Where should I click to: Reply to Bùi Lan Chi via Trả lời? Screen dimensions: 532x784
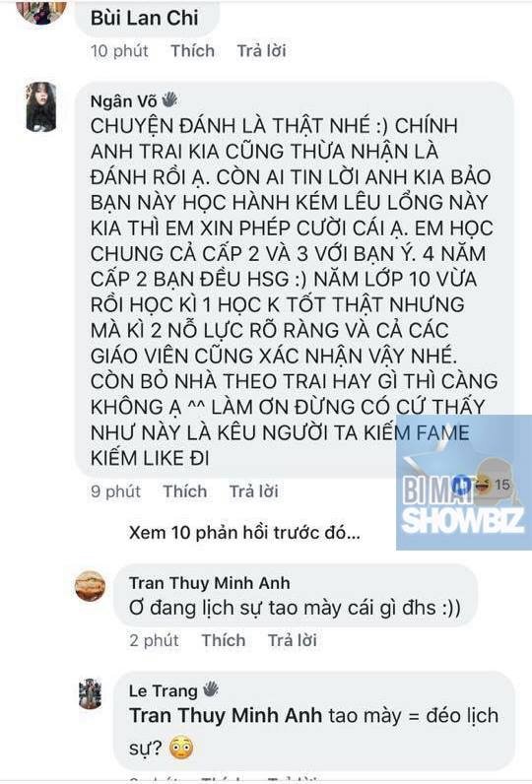(261, 50)
